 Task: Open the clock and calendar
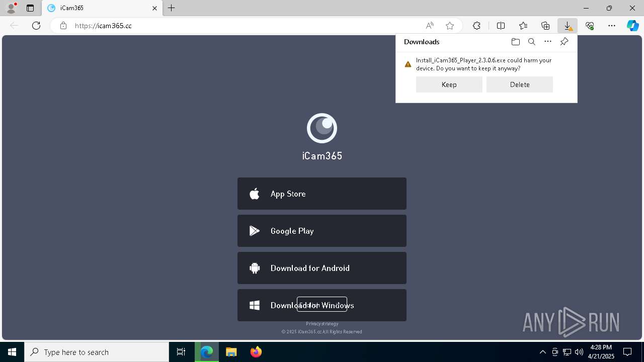601,352
